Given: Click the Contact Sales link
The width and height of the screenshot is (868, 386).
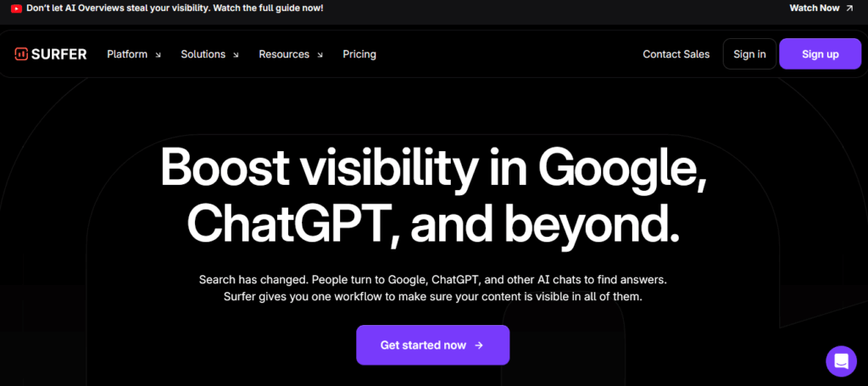Looking at the screenshot, I should [x=676, y=54].
